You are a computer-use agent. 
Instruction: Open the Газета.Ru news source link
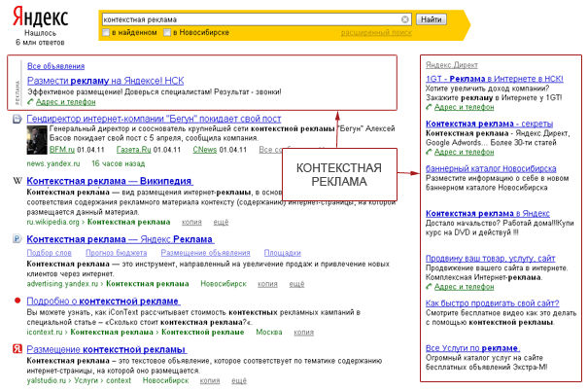[133, 150]
